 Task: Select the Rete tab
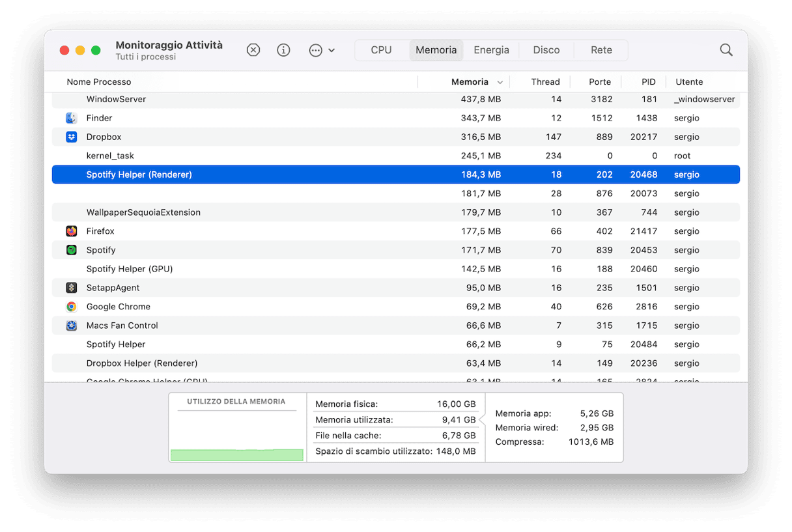click(601, 50)
